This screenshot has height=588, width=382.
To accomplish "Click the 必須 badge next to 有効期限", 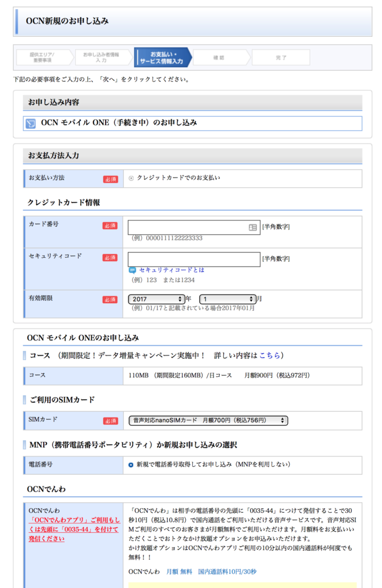I will click(110, 300).
